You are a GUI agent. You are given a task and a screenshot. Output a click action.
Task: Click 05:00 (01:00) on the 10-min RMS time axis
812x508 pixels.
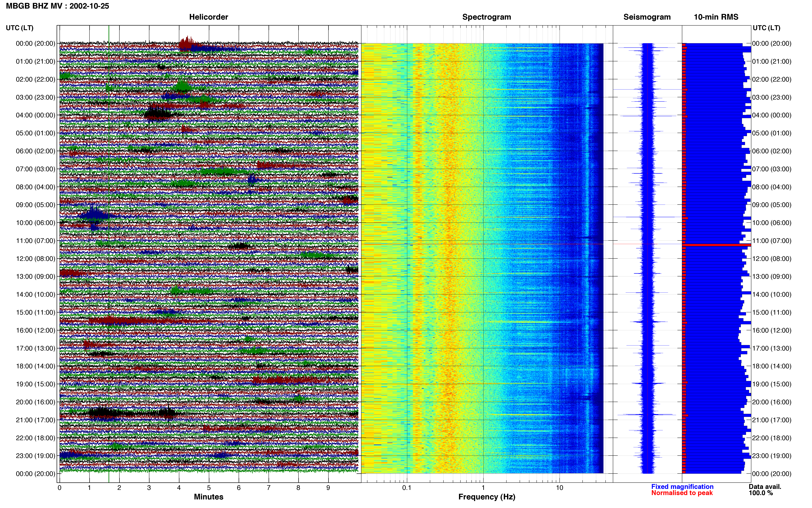772,133
